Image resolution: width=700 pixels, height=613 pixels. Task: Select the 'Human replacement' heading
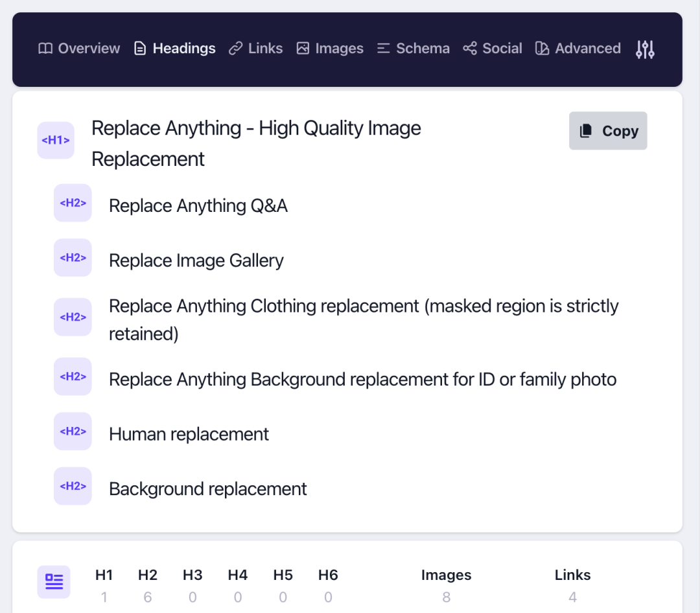point(189,434)
